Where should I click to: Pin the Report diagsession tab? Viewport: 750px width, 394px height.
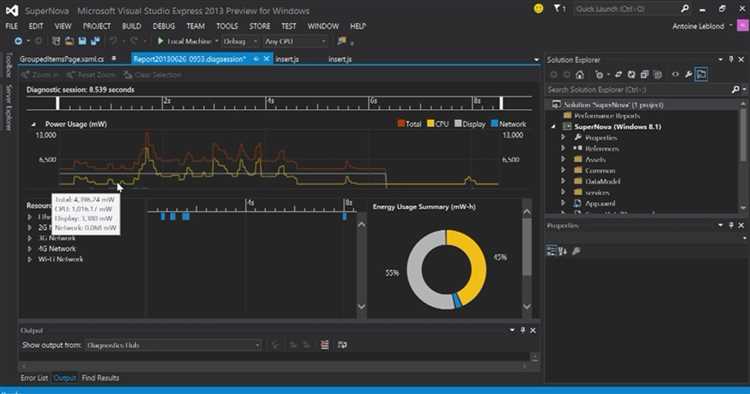256,59
